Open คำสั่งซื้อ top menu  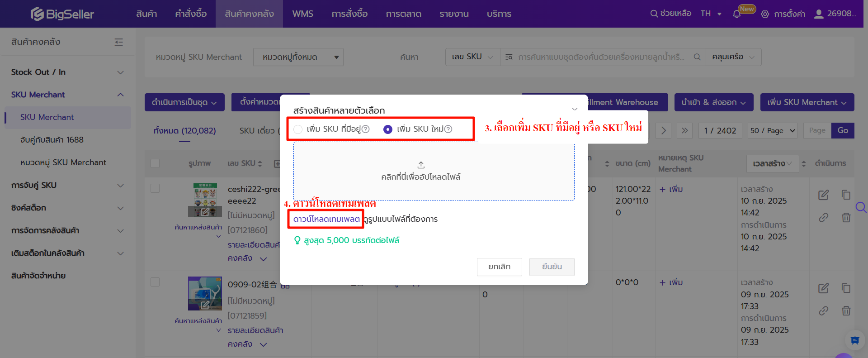coord(191,14)
